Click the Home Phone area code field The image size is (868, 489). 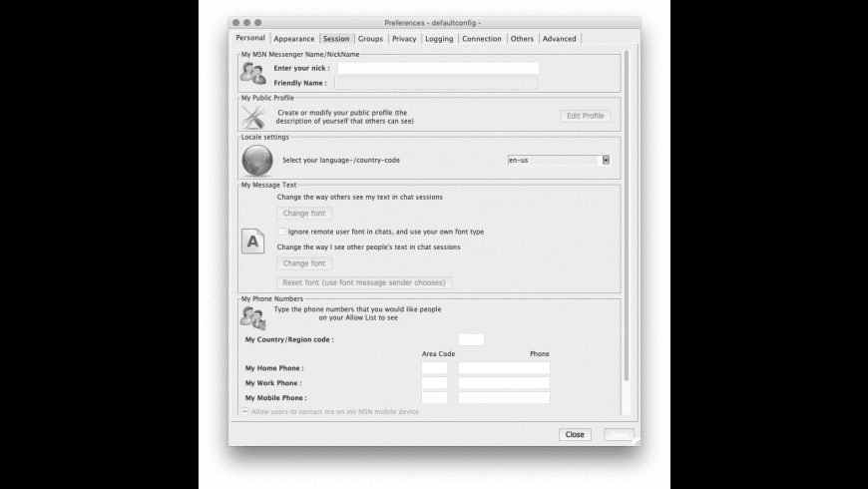coord(435,368)
